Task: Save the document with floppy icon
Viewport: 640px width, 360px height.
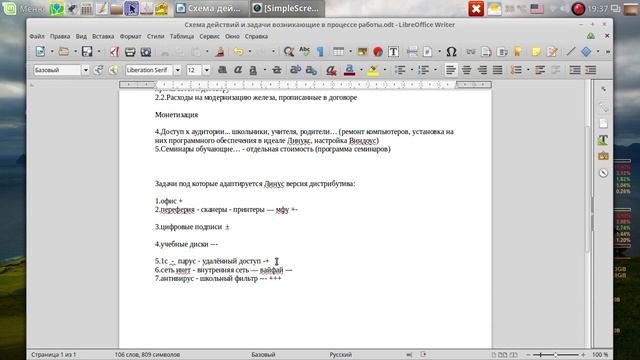Action: [87, 51]
